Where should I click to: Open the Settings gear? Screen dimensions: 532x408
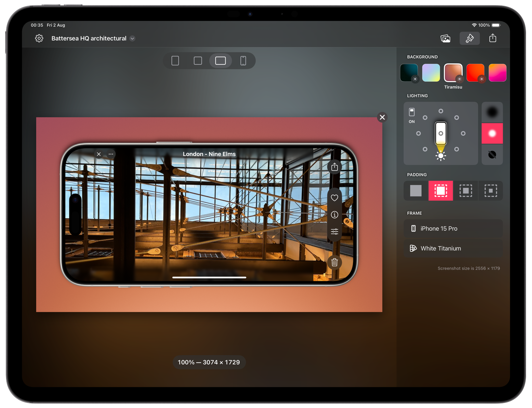point(39,39)
